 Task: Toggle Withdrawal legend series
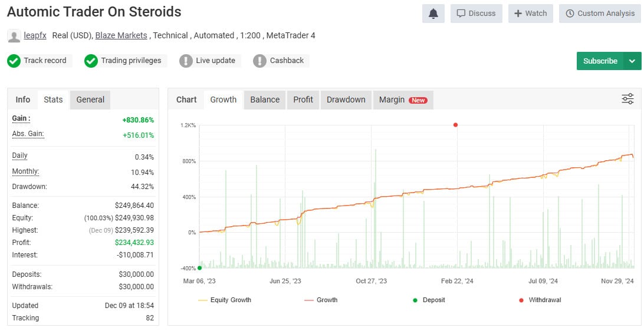(x=540, y=300)
